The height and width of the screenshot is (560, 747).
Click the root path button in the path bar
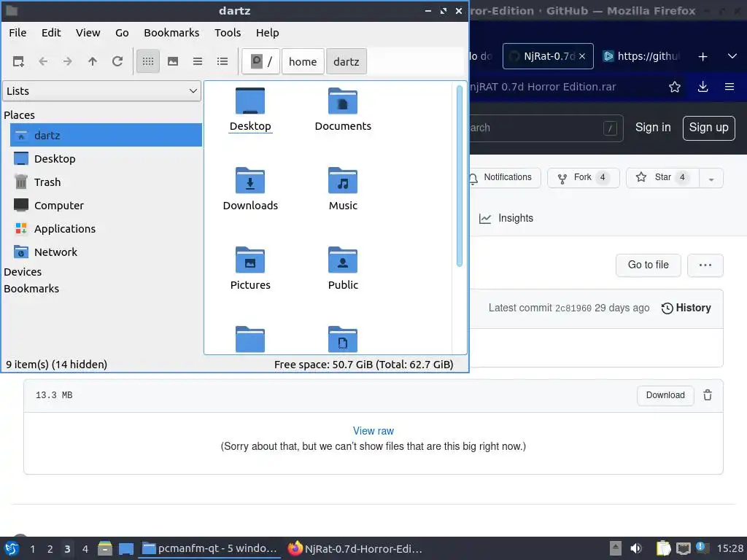(x=261, y=61)
